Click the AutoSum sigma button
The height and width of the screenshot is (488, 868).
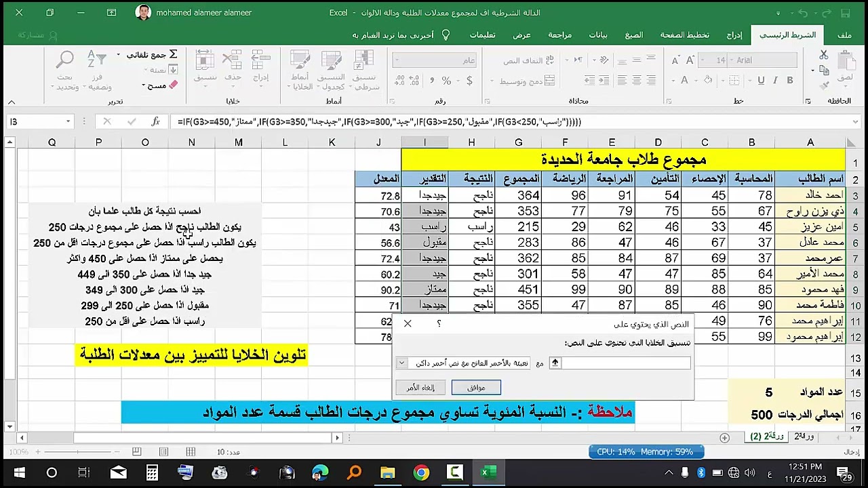173,54
